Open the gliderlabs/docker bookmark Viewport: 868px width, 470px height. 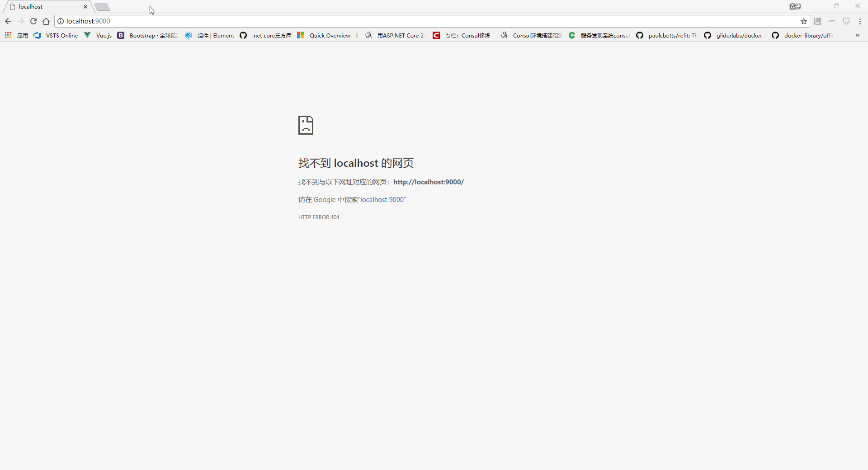pyautogui.click(x=735, y=35)
